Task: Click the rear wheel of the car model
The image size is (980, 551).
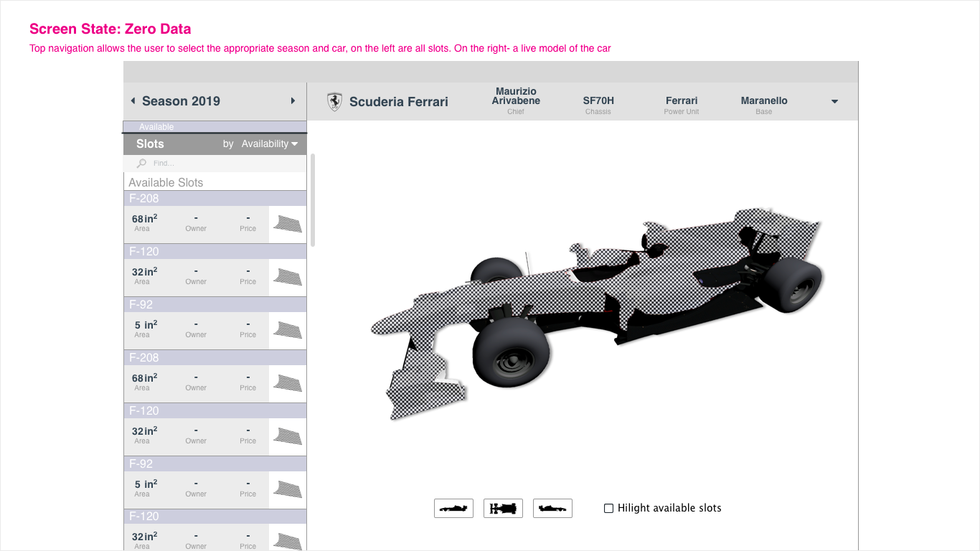Action: coord(792,286)
